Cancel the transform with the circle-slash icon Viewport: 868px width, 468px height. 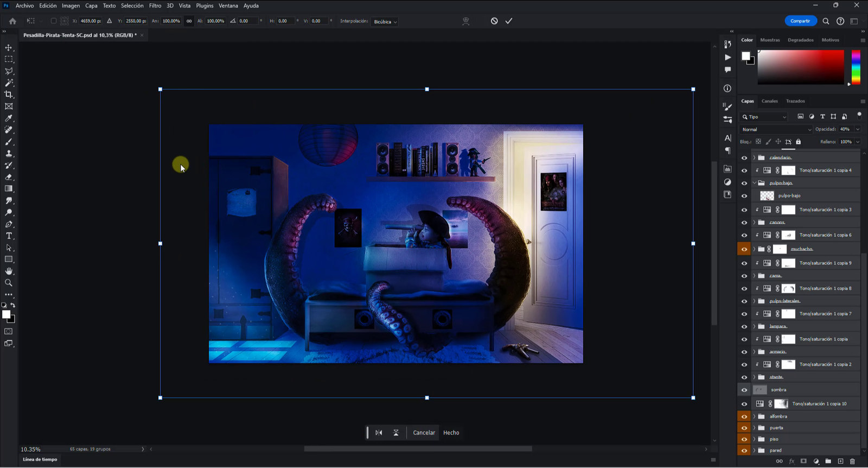click(494, 21)
